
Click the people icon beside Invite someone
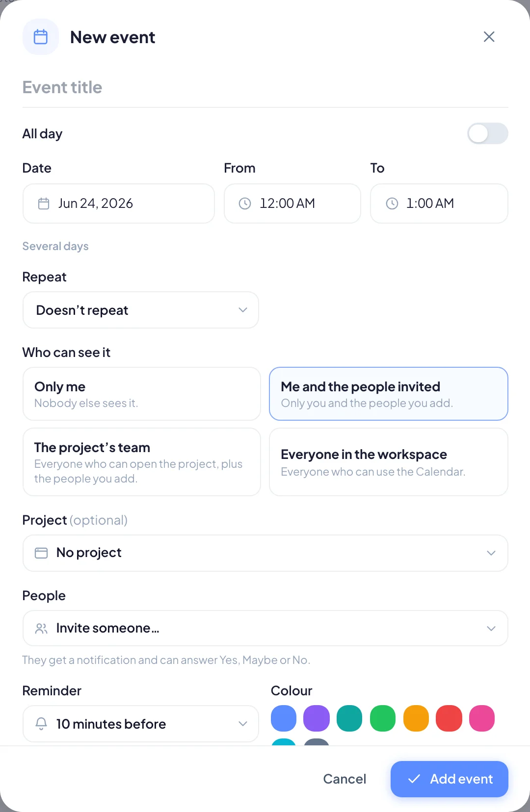[x=41, y=629]
